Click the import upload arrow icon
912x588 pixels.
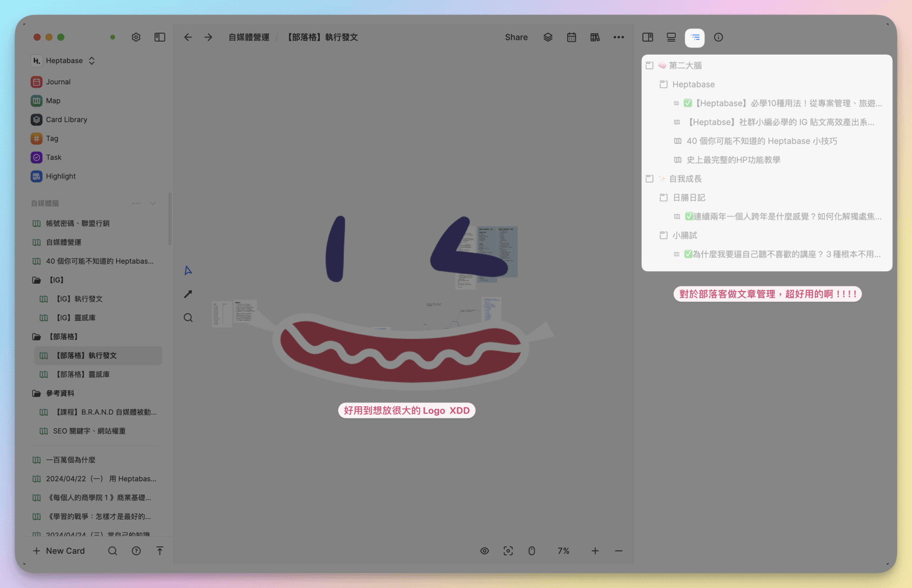click(160, 551)
